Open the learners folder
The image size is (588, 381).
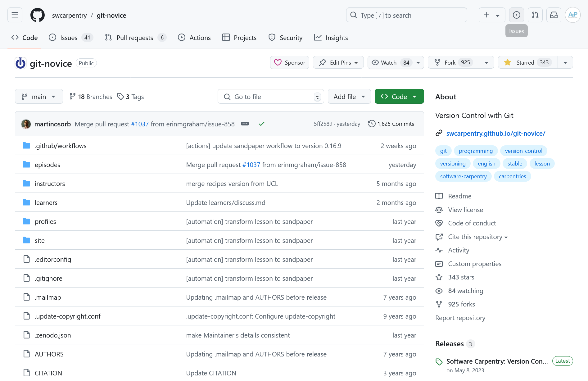(x=46, y=202)
